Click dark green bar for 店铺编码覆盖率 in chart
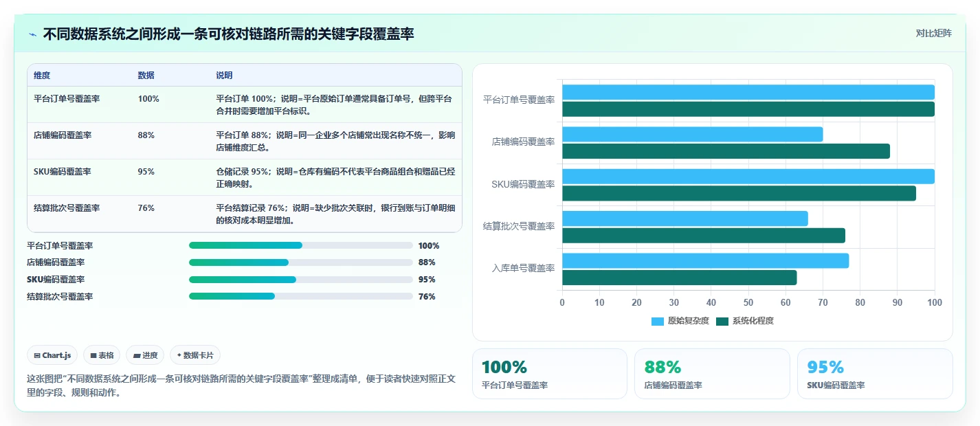The image size is (980, 426). [x=726, y=151]
